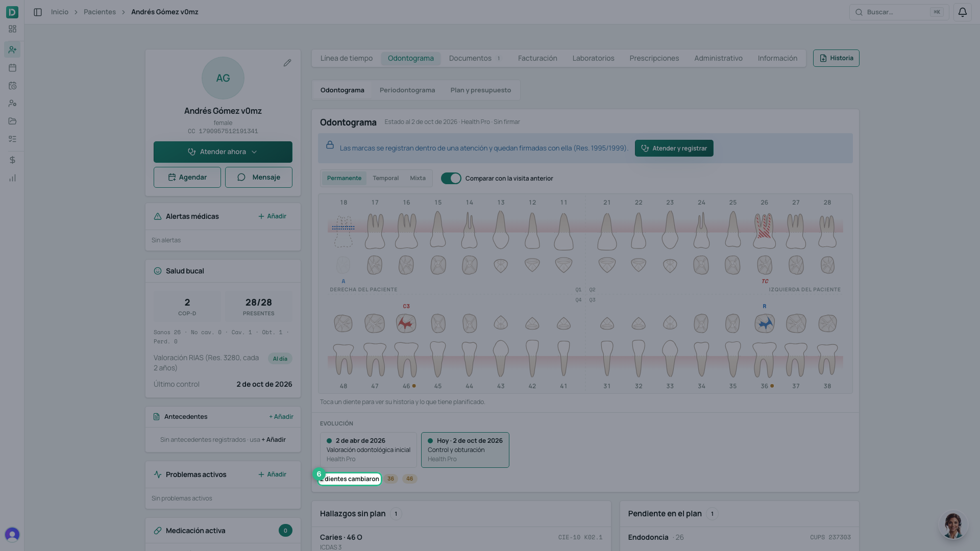
Task: Open the notifications bell
Action: point(962,12)
